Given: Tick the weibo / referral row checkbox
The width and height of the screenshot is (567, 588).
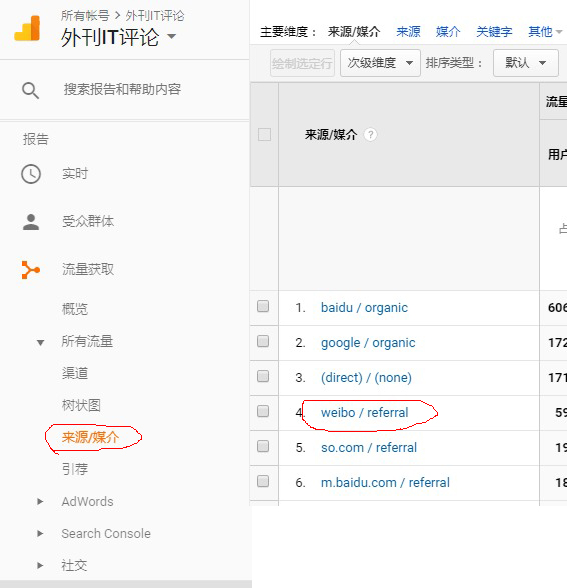Looking at the screenshot, I should point(263,411).
